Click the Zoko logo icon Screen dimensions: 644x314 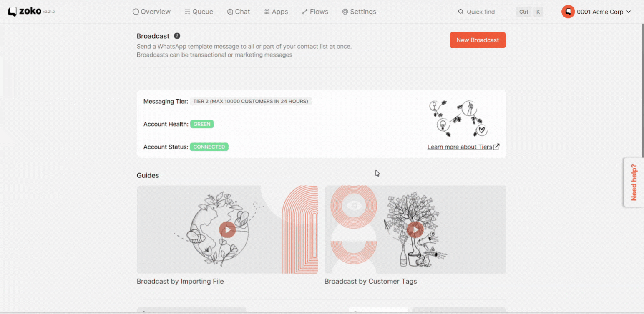coord(13,12)
